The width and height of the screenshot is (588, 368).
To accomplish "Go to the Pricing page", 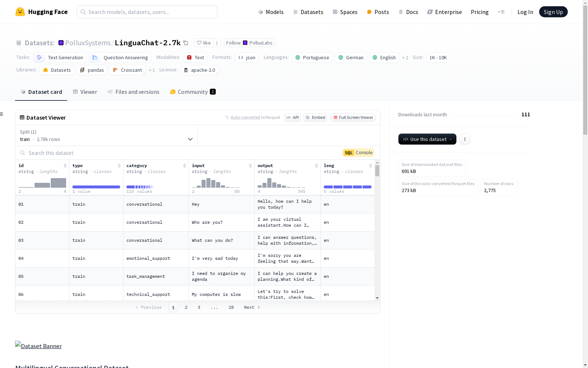I will click(x=480, y=12).
